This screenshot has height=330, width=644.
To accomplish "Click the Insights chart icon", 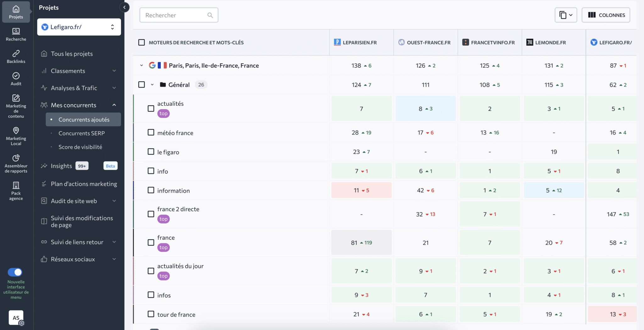I will point(44,166).
